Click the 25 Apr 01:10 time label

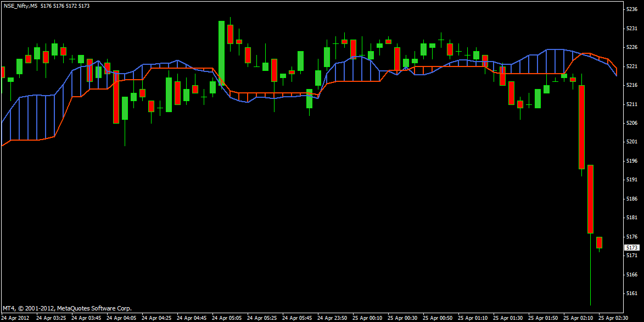[474, 318]
